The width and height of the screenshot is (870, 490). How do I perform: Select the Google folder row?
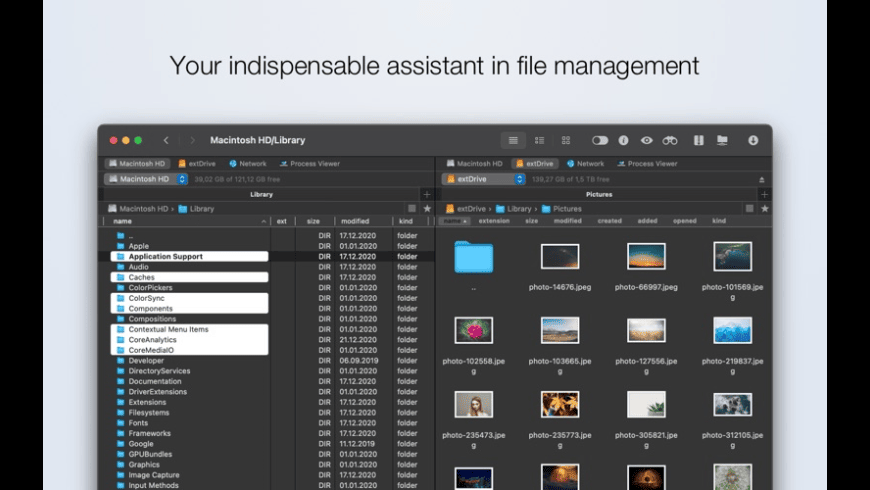(266, 443)
